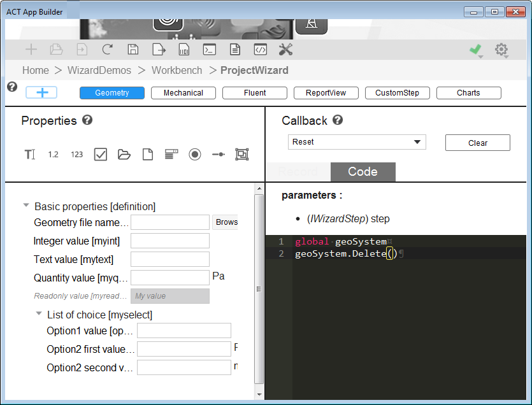Click the XML code view icon

click(260, 50)
